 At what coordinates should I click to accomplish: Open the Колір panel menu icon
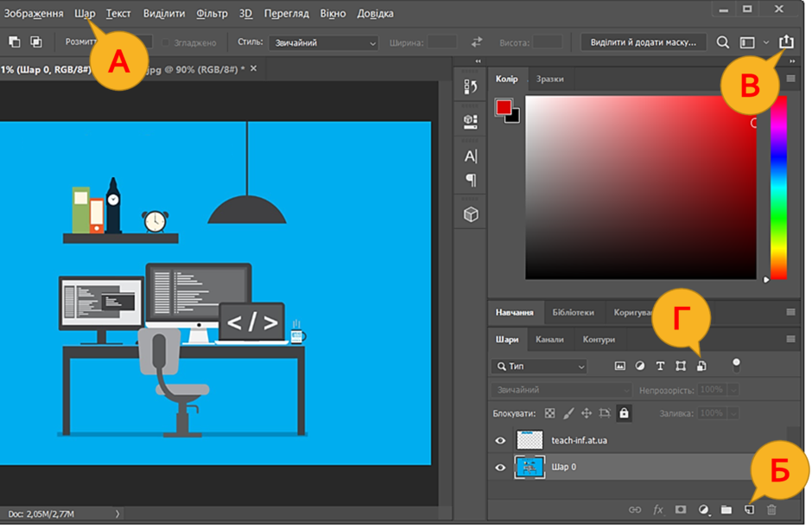(x=790, y=79)
